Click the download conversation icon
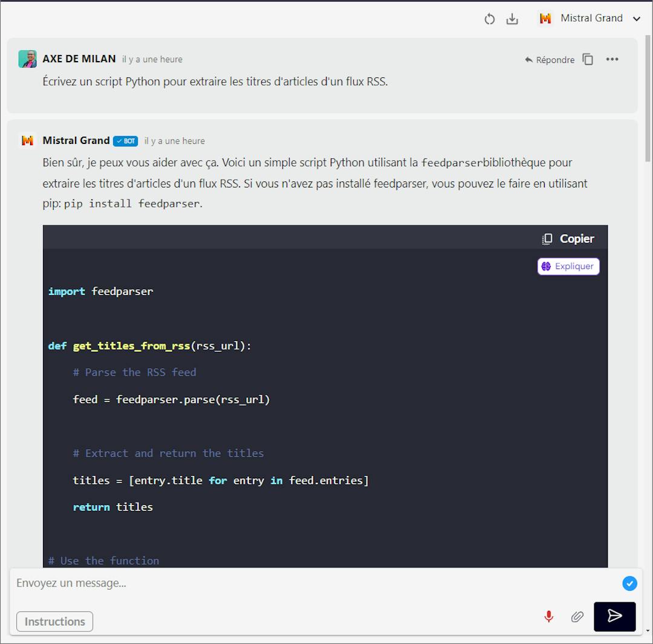Viewport: 653px width, 644px height. (512, 19)
